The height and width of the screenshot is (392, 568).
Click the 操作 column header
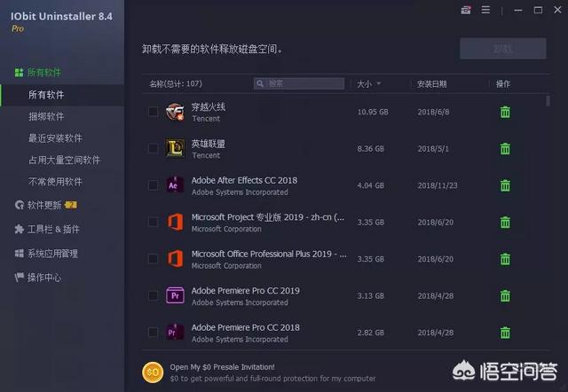[503, 84]
